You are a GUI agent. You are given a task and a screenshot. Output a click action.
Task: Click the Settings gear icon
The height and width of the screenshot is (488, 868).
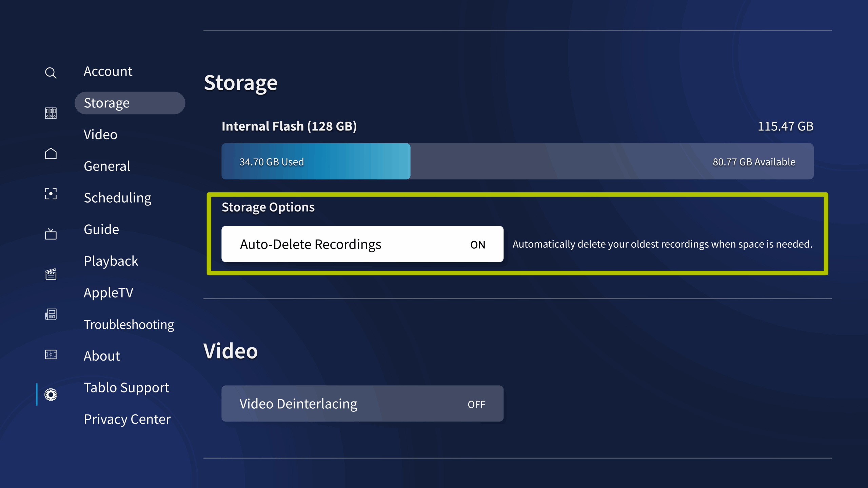[51, 394]
